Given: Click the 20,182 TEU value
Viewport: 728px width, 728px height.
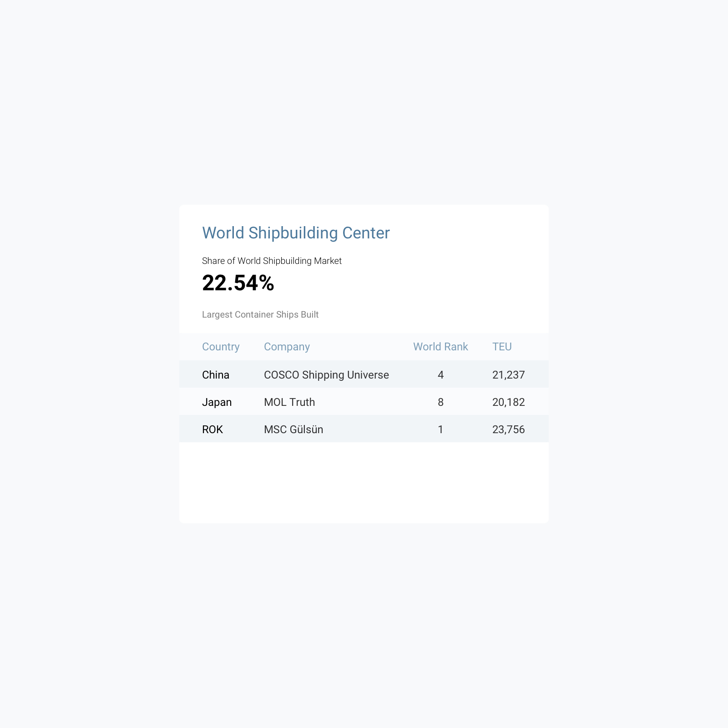Looking at the screenshot, I should click(x=509, y=402).
